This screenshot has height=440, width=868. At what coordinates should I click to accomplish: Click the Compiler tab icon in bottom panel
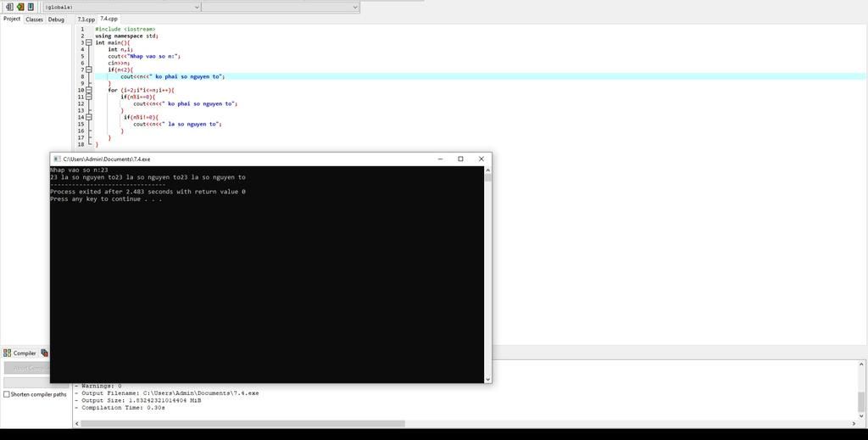click(8, 353)
